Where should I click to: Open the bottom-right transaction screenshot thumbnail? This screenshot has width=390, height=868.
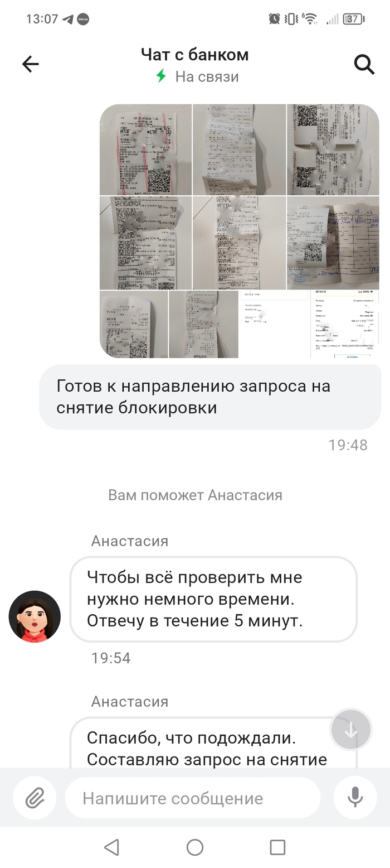coord(344,324)
